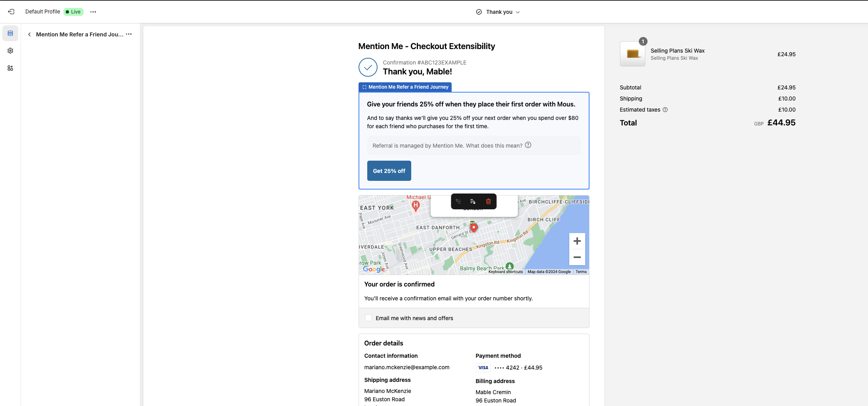Click the Live status badge
The image size is (868, 406).
coord(73,12)
